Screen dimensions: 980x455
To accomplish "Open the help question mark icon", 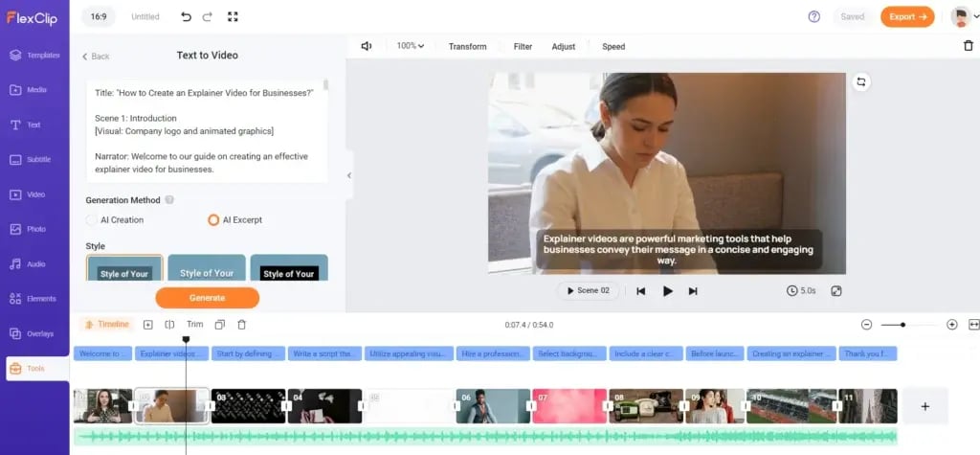I will [814, 16].
